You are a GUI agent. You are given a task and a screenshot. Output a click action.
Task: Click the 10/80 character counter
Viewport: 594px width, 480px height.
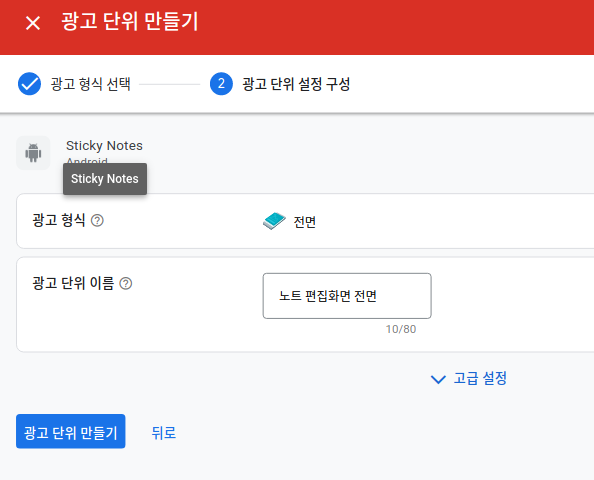(x=401, y=329)
